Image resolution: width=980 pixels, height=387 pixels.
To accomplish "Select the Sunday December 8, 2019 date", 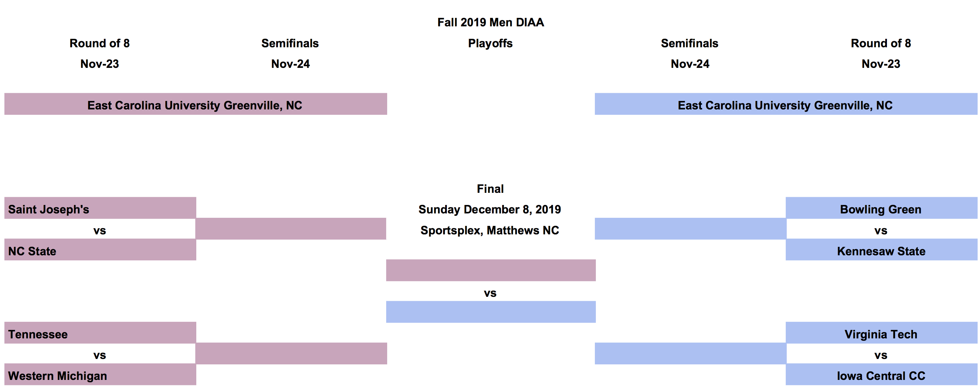I will click(x=490, y=209).
